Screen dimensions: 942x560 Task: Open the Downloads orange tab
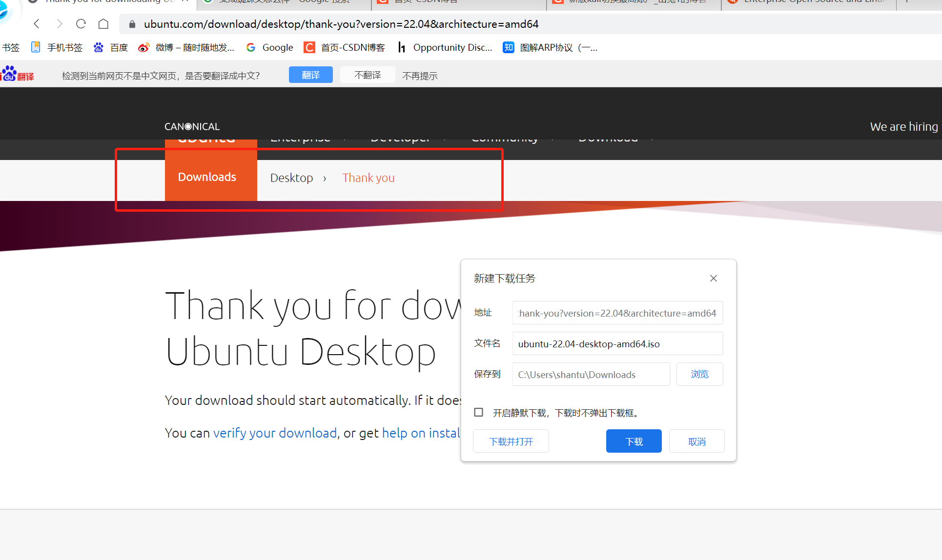point(211,177)
